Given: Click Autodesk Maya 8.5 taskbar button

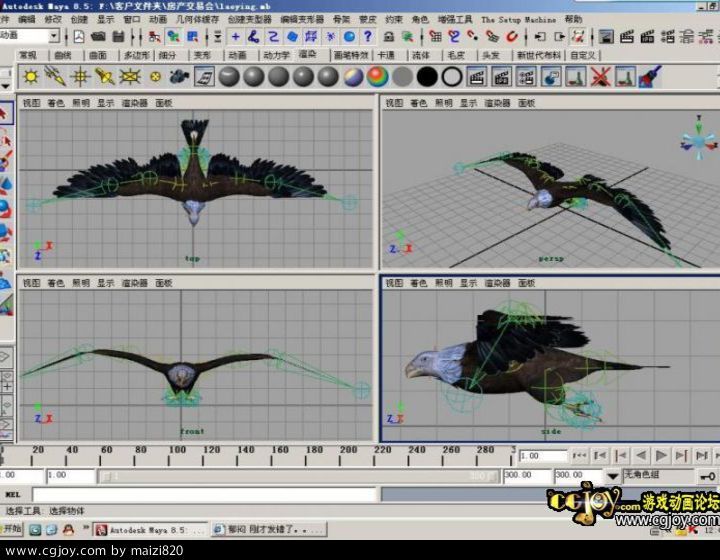Looking at the screenshot, I should [150, 529].
